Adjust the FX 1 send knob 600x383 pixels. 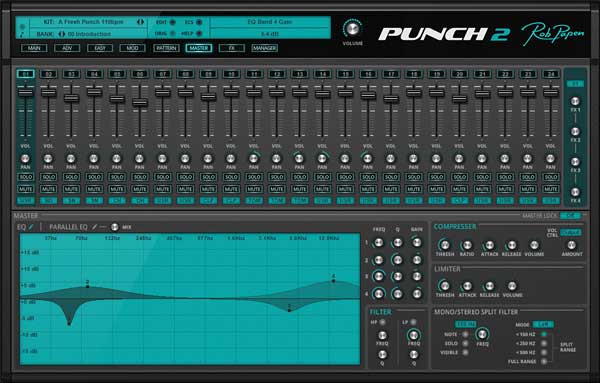coord(575,101)
